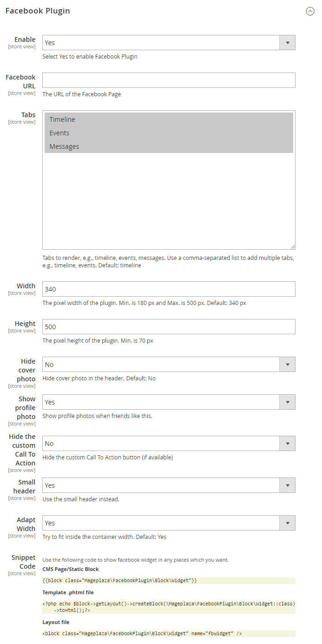Click the 'Layout file' heading
Viewport: 322px width, 644px height.
[56, 622]
